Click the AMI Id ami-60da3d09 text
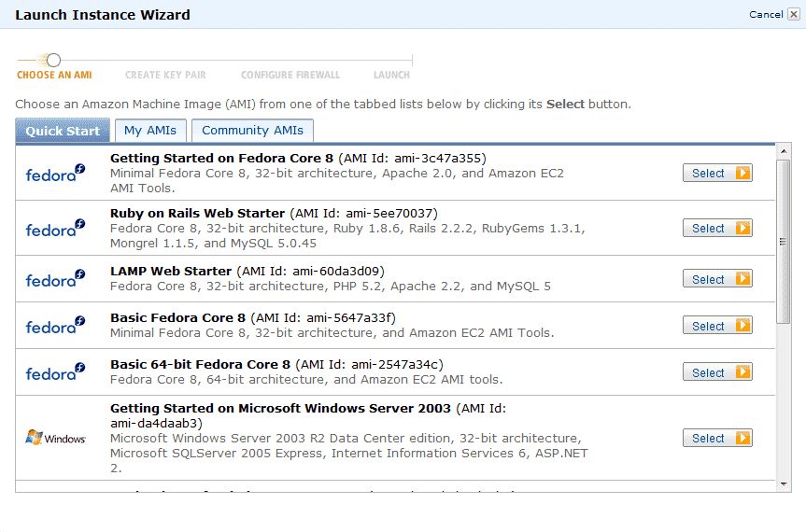 pyautogui.click(x=310, y=272)
